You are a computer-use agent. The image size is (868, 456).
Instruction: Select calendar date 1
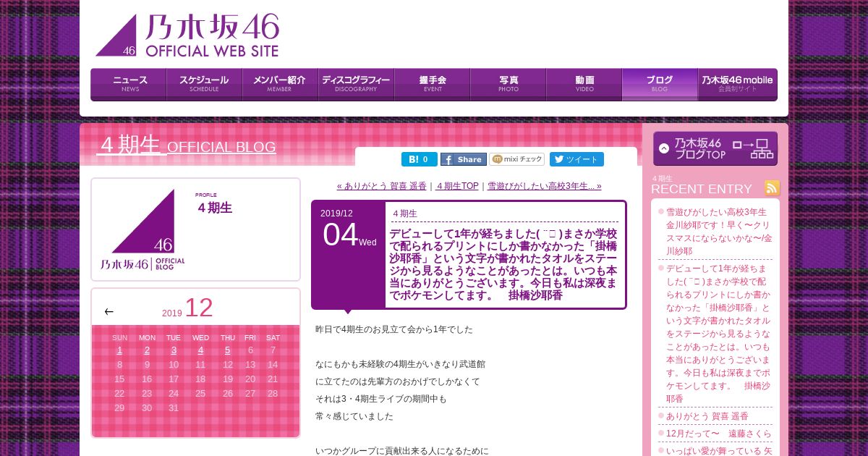pos(119,350)
